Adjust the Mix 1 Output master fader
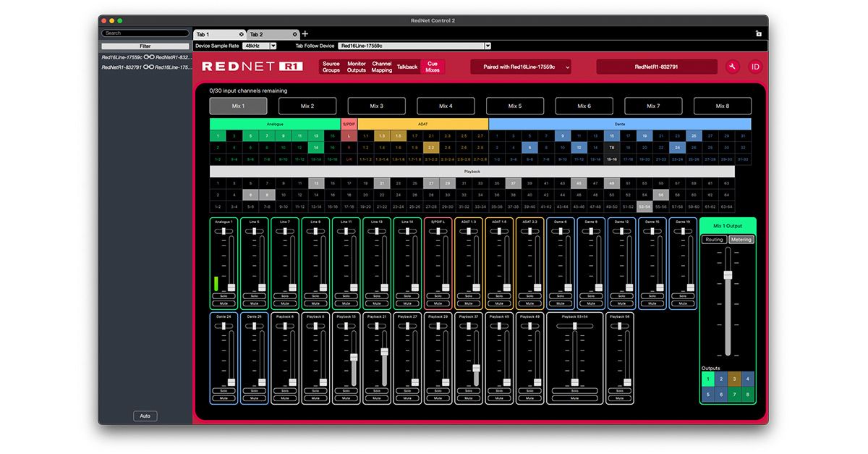 coord(728,275)
